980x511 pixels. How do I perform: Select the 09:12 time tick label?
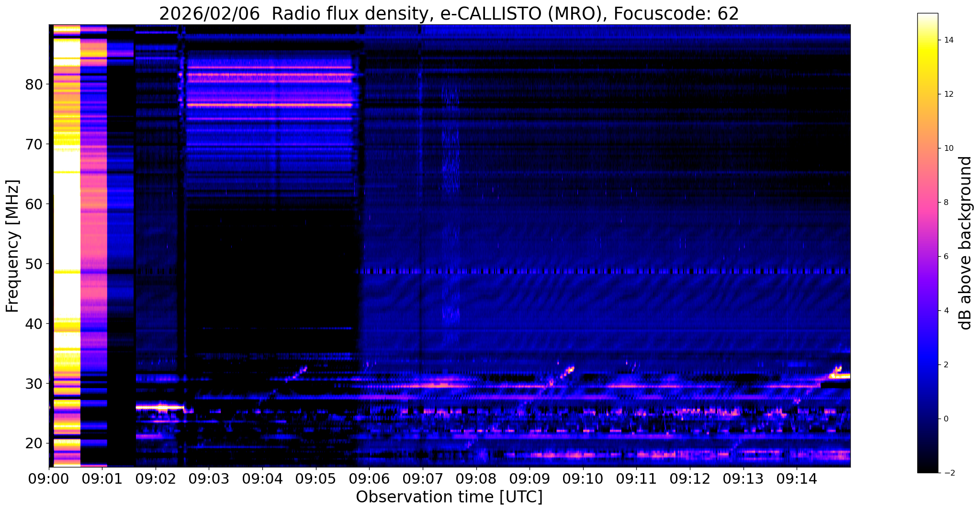(690, 478)
